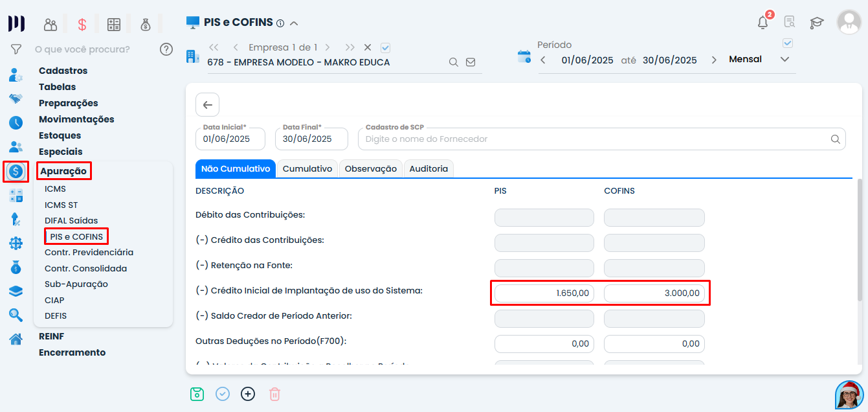Open the graduation cap training icon
This screenshot has width=868, height=412.
tap(817, 23)
